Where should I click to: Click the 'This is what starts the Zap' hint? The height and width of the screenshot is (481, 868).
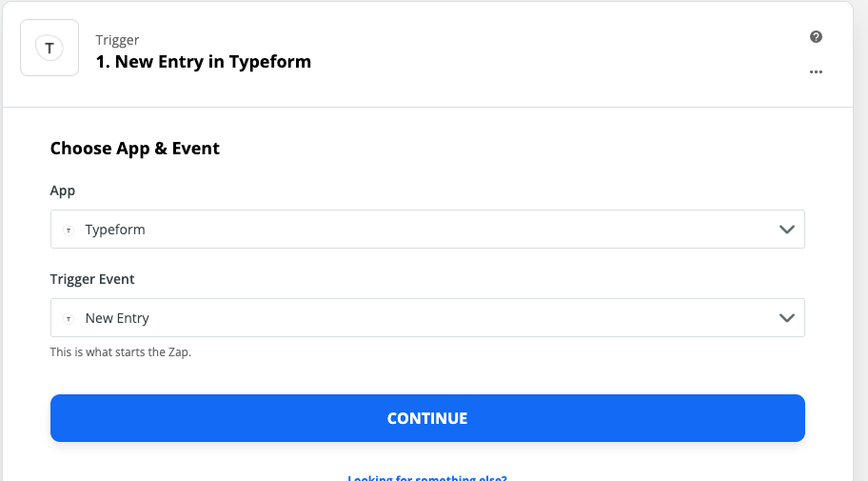[121, 352]
